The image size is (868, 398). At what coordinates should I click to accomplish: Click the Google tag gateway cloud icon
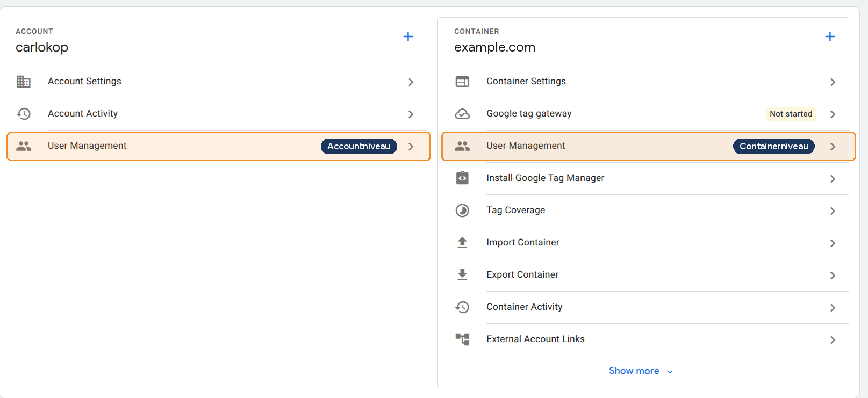tap(462, 114)
